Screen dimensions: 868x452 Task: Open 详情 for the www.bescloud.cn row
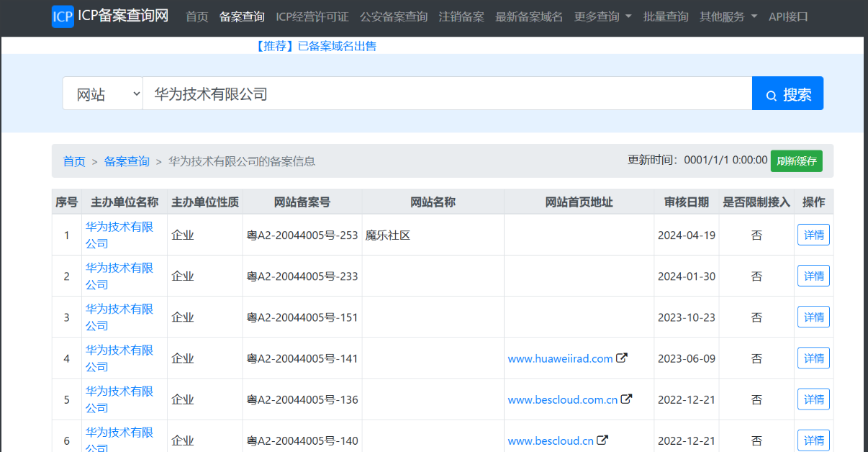pos(813,440)
